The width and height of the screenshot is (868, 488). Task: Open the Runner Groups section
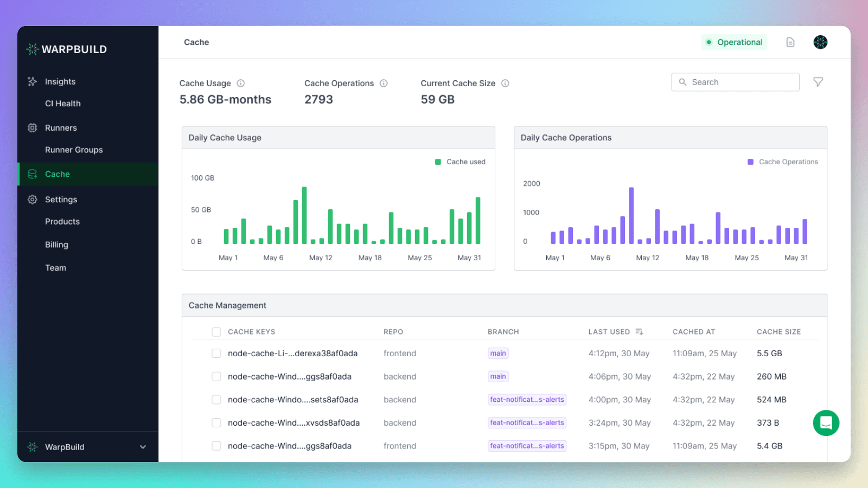click(x=74, y=150)
